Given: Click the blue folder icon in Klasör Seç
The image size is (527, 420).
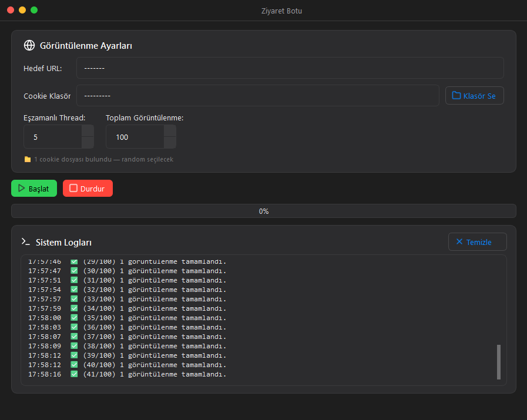Looking at the screenshot, I should click(x=456, y=95).
